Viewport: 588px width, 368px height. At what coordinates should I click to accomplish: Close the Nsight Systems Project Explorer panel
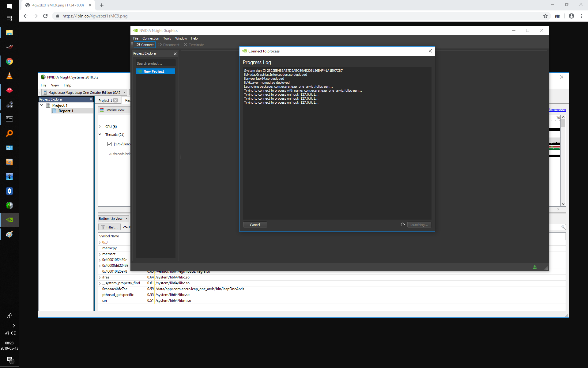(91, 99)
